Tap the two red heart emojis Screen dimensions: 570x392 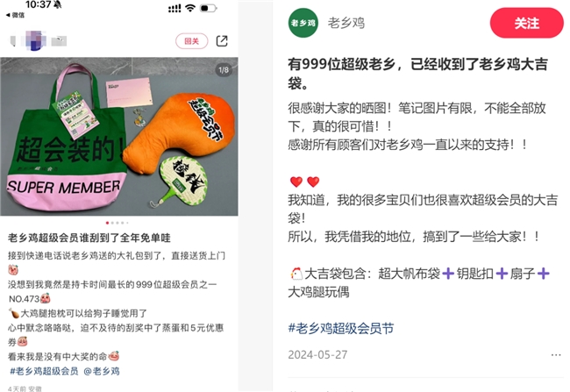click(x=304, y=181)
